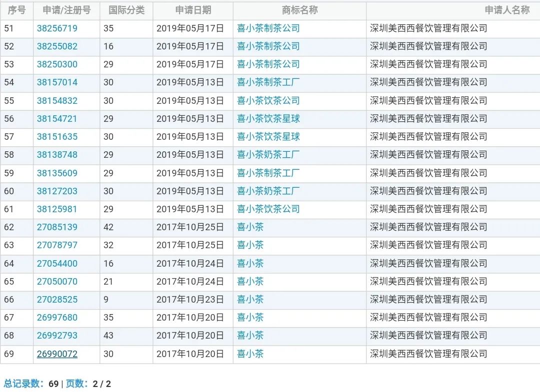Open application number 27050070

[x=57, y=282]
